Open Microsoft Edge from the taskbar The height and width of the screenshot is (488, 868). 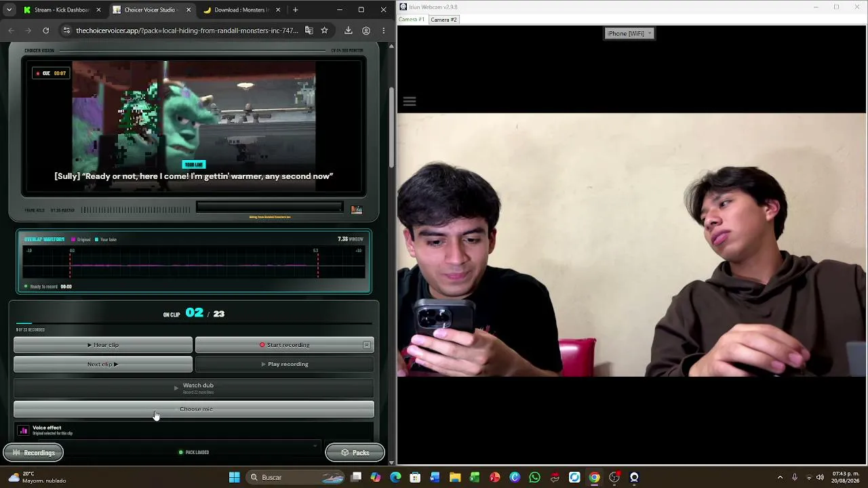(x=395, y=477)
